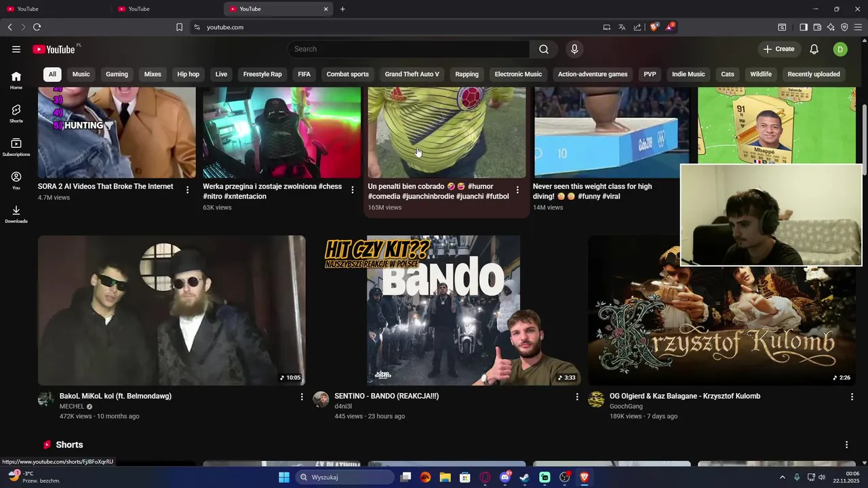Select the Music filter chip
The image size is (868, 488).
(x=81, y=74)
